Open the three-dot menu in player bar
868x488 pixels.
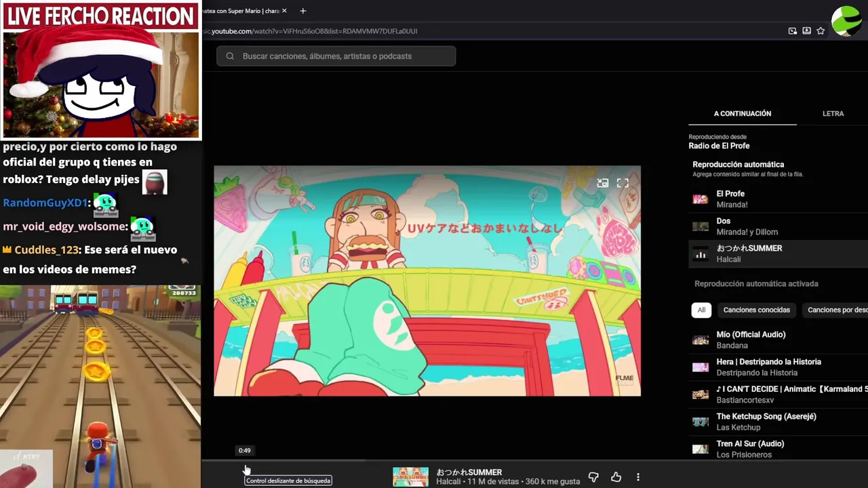(638, 477)
